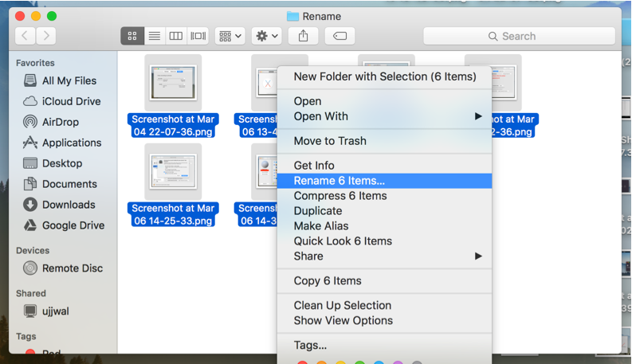632x364 pixels.
Task: Click in the Search field
Action: (519, 36)
